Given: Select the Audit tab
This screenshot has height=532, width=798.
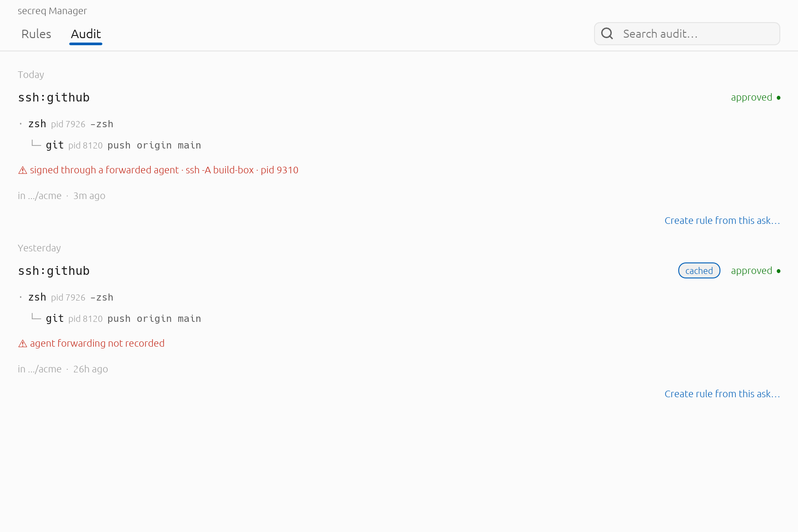Looking at the screenshot, I should click(86, 34).
